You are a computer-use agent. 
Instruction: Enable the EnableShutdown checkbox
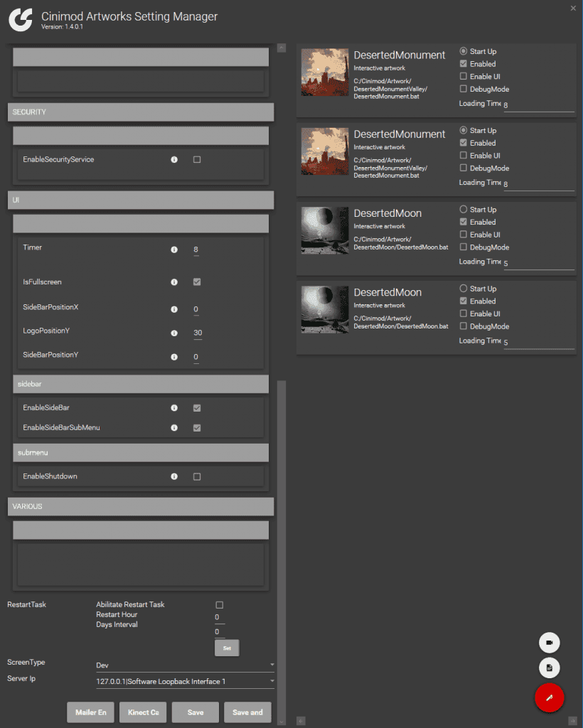197,477
